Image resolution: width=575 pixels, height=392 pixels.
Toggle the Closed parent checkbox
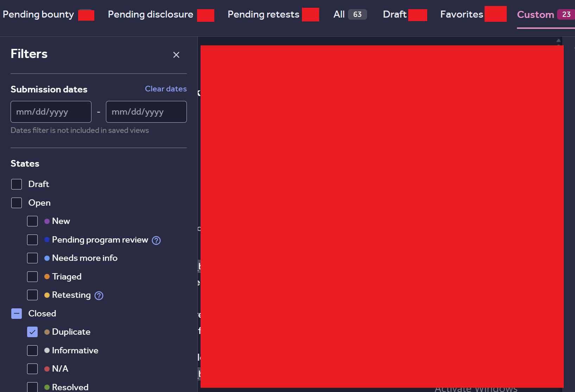pos(17,314)
